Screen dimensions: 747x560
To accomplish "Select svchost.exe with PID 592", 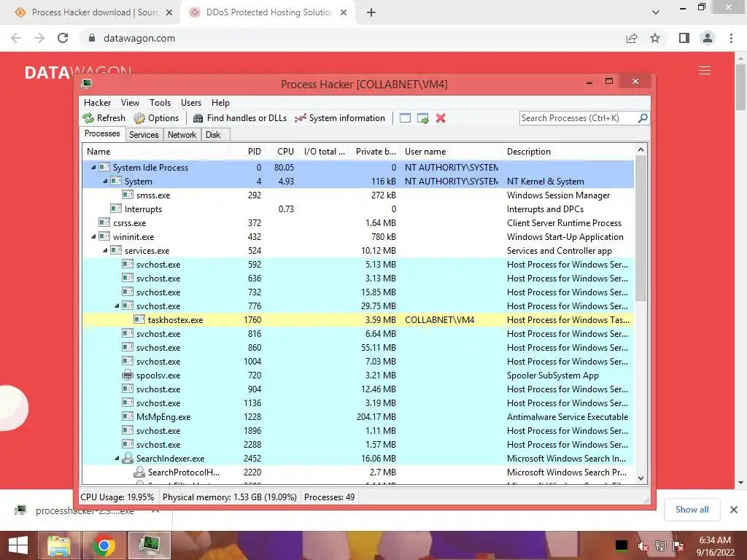I will coord(357,264).
